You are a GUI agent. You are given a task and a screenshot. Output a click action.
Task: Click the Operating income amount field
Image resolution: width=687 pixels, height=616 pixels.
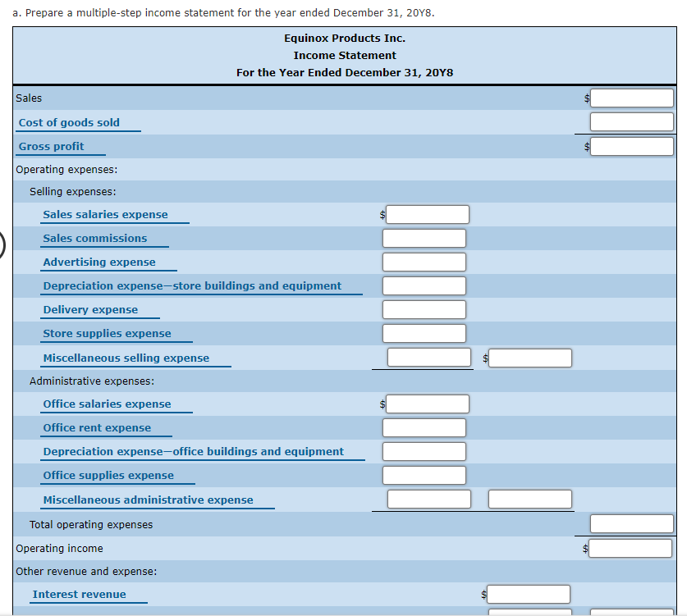[x=630, y=548]
